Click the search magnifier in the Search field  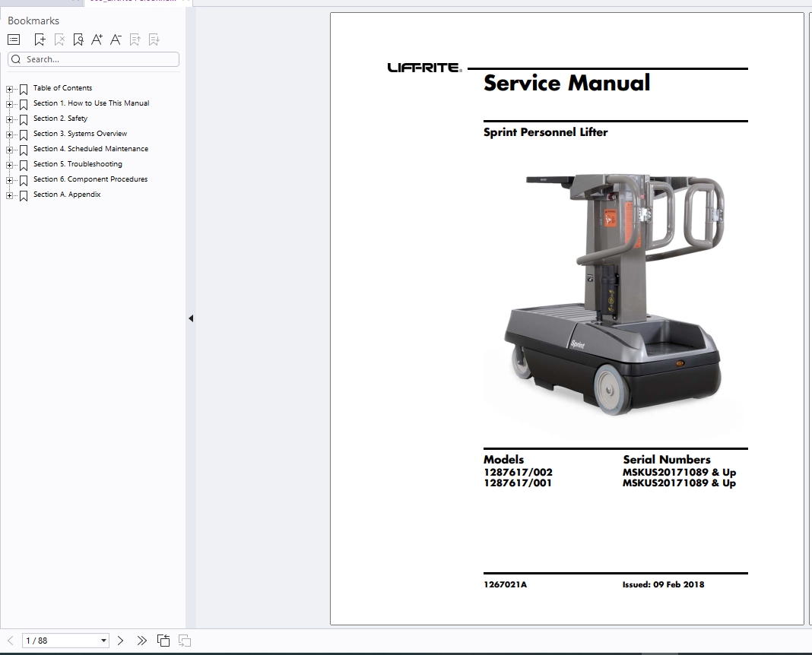pos(16,59)
